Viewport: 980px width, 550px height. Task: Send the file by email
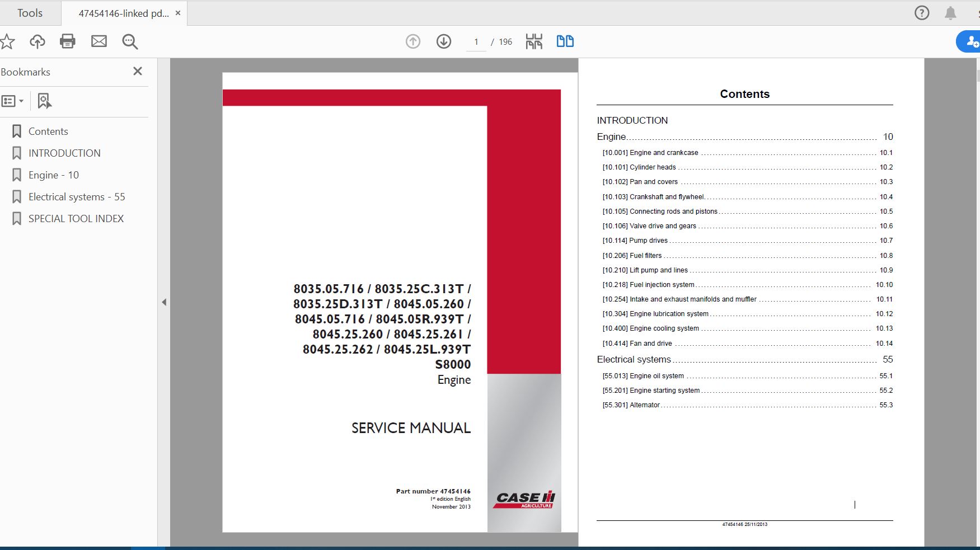pos(99,41)
